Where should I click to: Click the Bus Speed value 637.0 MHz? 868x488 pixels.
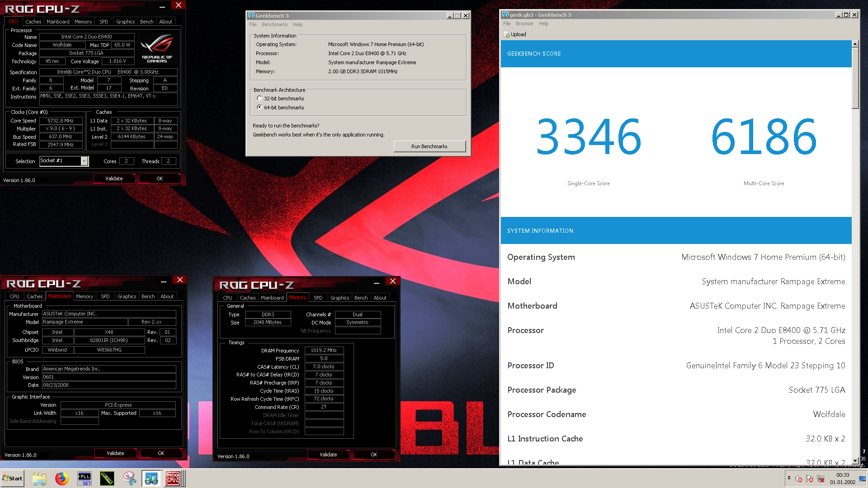tap(61, 136)
